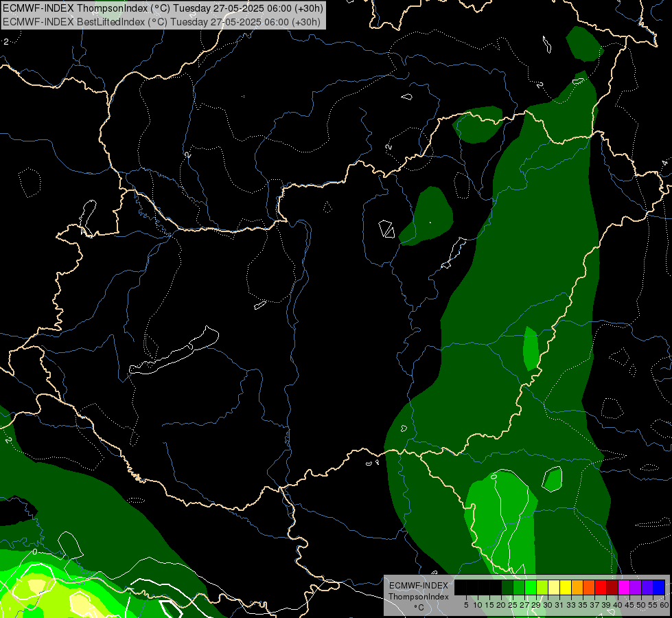Click the legend tick value 45
The width and height of the screenshot is (672, 618).
[x=629, y=605]
